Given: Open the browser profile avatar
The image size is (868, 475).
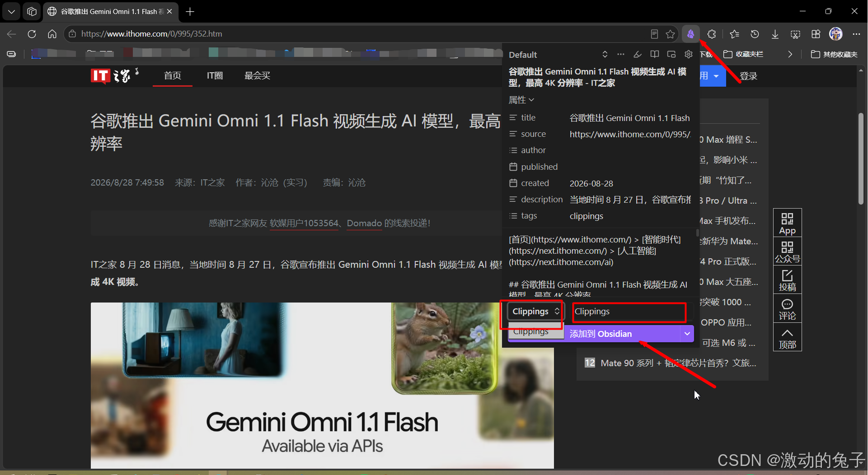Looking at the screenshot, I should click(836, 34).
